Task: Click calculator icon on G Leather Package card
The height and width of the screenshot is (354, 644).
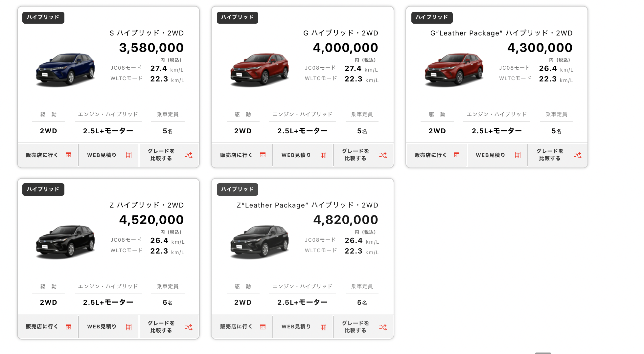Action: click(x=518, y=155)
